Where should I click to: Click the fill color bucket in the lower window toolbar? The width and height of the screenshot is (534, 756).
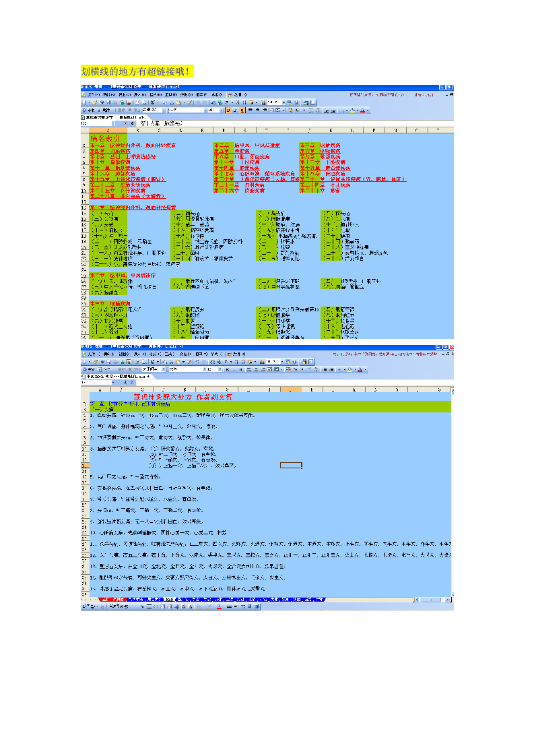pos(351,369)
